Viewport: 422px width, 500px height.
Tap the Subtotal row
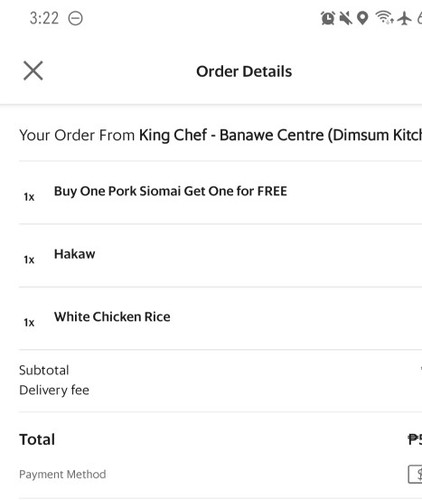click(x=220, y=370)
